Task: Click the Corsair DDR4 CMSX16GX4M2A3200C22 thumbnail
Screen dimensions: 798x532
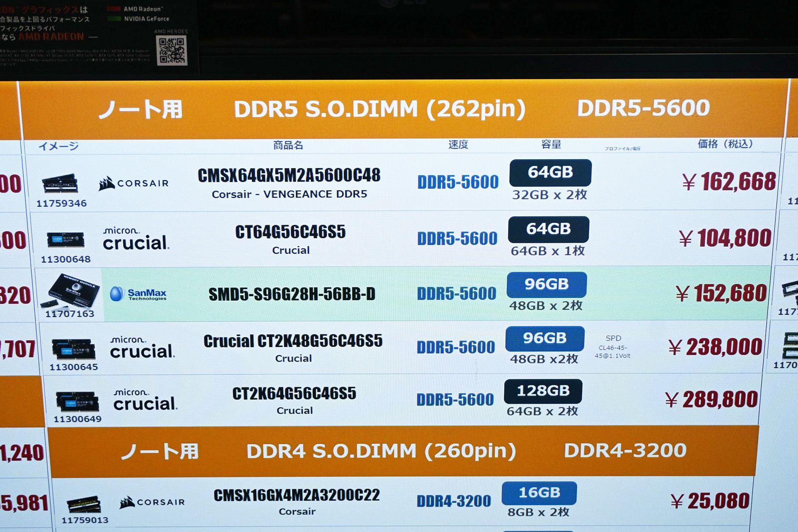Action: [x=84, y=505]
